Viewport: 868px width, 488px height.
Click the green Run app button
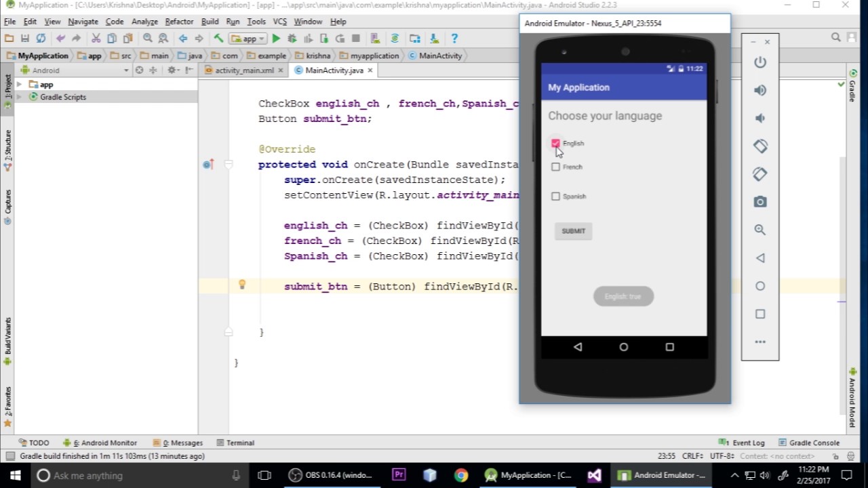(276, 39)
